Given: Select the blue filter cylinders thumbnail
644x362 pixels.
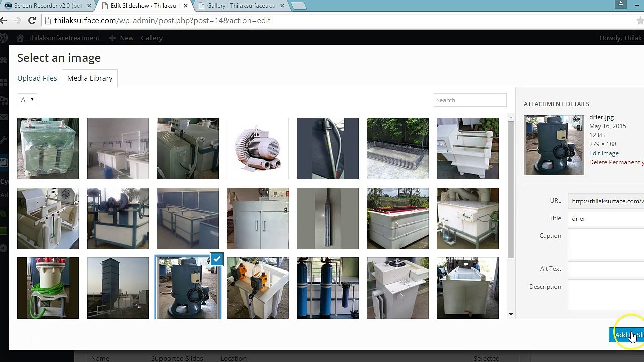Looking at the screenshot, I should [x=328, y=288].
